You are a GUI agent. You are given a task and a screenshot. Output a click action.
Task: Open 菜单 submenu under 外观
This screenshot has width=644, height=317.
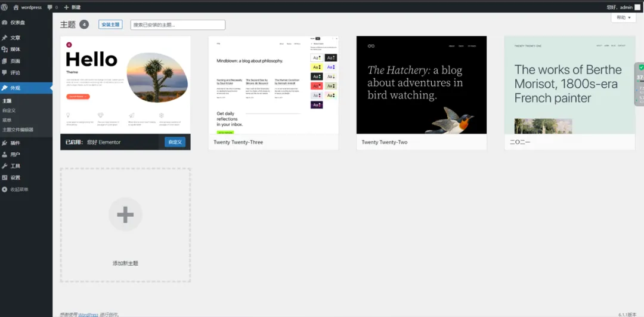click(7, 120)
